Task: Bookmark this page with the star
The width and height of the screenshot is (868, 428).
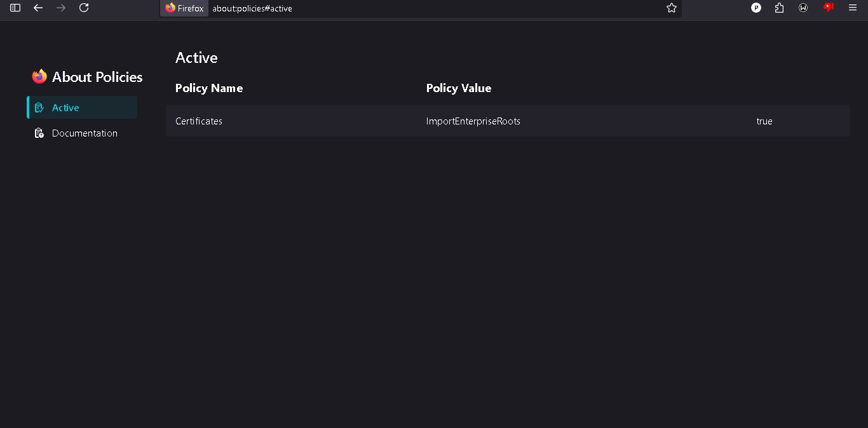Action: tap(672, 8)
